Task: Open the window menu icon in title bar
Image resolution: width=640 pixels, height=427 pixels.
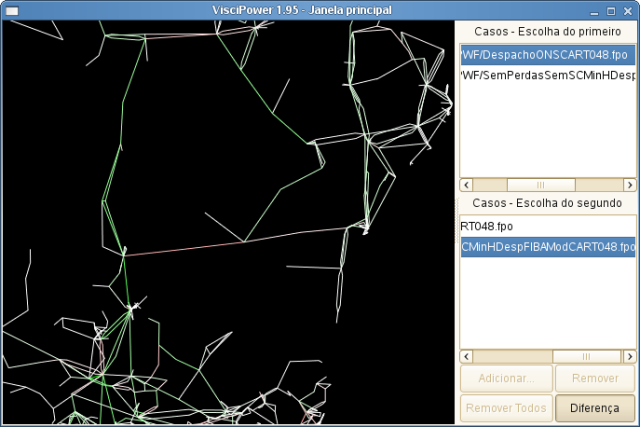Action: 12,11
